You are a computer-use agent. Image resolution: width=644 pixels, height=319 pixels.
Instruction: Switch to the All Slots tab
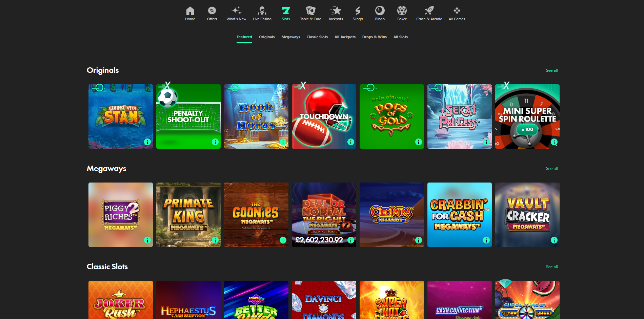point(401,37)
